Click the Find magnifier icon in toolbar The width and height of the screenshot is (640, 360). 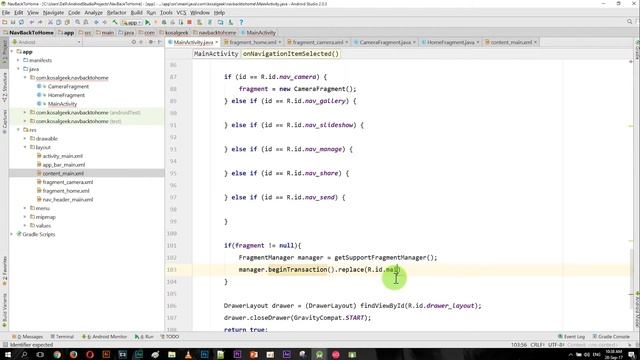pyautogui.click(x=78, y=22)
